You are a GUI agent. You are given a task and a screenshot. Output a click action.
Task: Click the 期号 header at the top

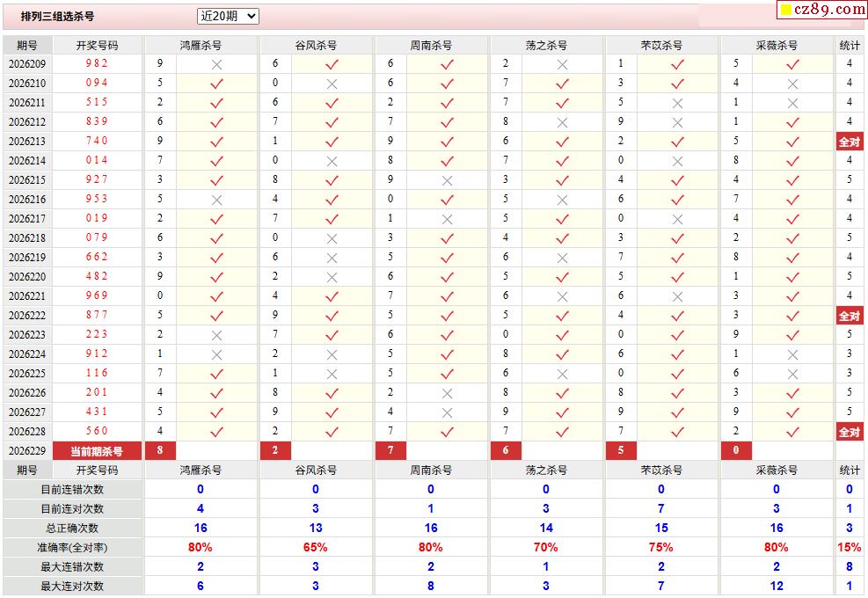pyautogui.click(x=27, y=46)
